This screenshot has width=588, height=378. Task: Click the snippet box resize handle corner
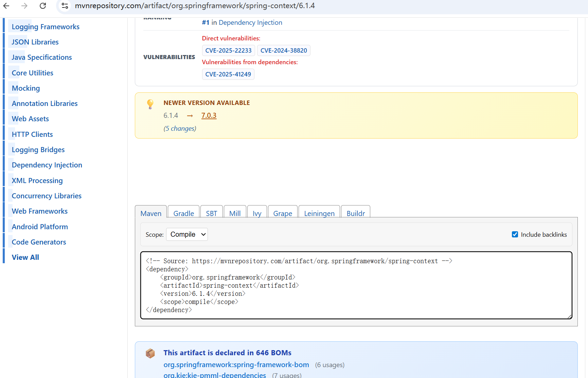coord(570,316)
